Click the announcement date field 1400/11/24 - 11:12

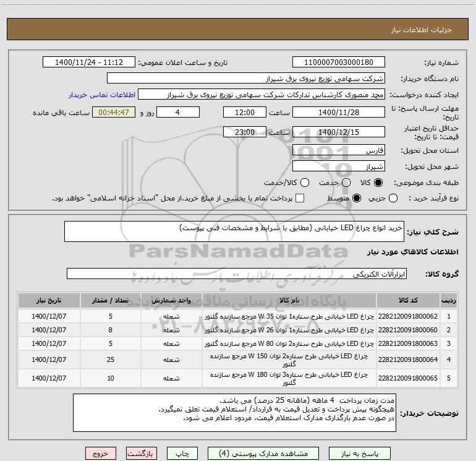(89, 62)
